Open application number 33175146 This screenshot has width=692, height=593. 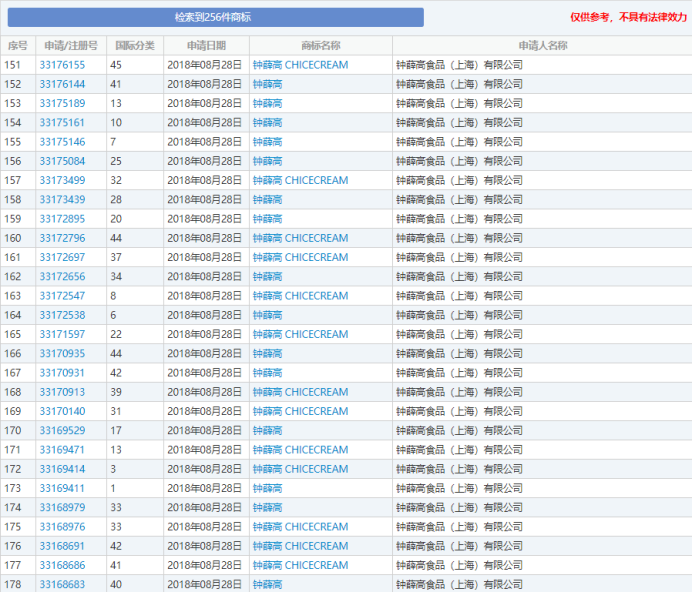click(x=62, y=142)
